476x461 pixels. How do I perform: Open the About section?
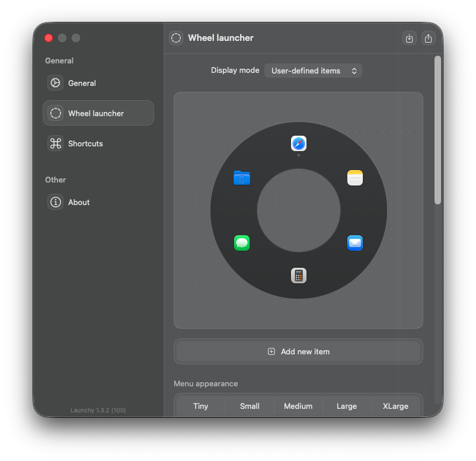tap(98, 202)
